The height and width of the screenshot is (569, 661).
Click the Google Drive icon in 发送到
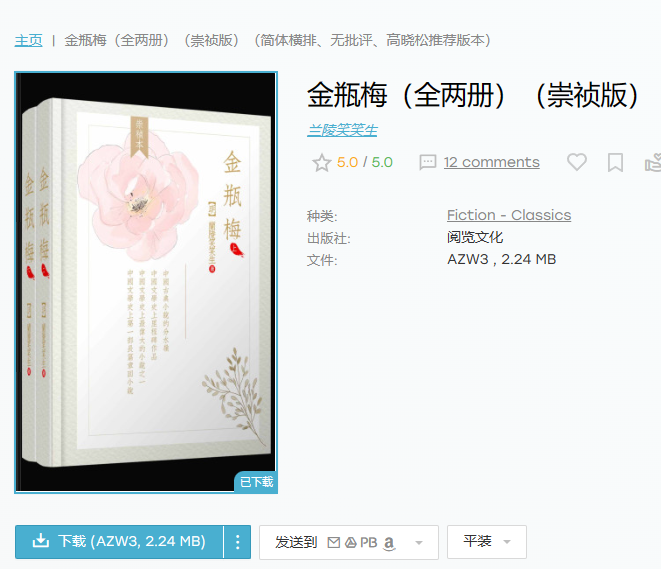[x=351, y=542]
